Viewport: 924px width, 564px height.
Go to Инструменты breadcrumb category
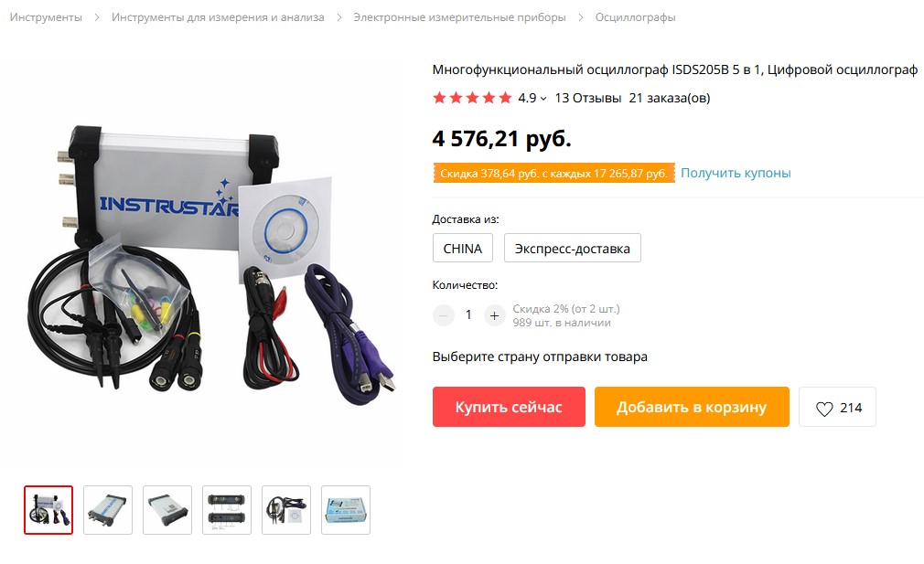click(x=46, y=17)
